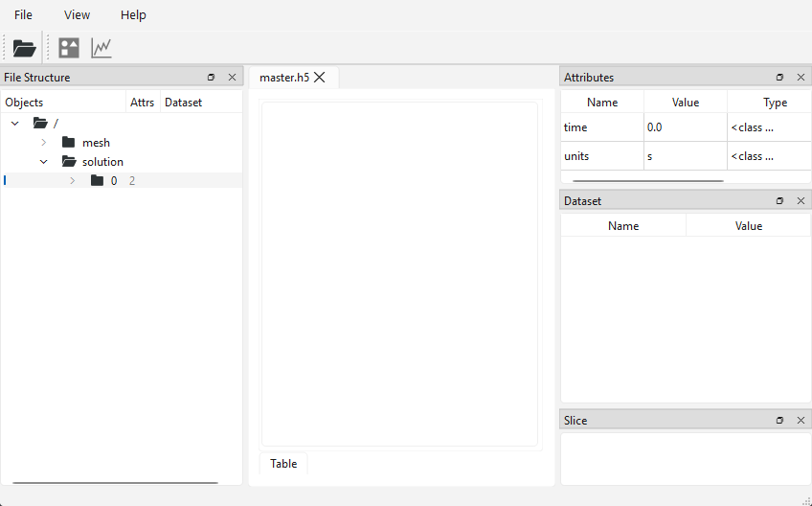Click the root folder icon

40,123
